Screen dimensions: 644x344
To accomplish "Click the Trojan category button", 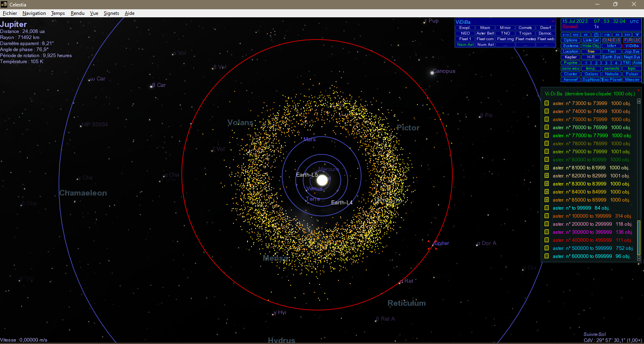I will point(525,33).
